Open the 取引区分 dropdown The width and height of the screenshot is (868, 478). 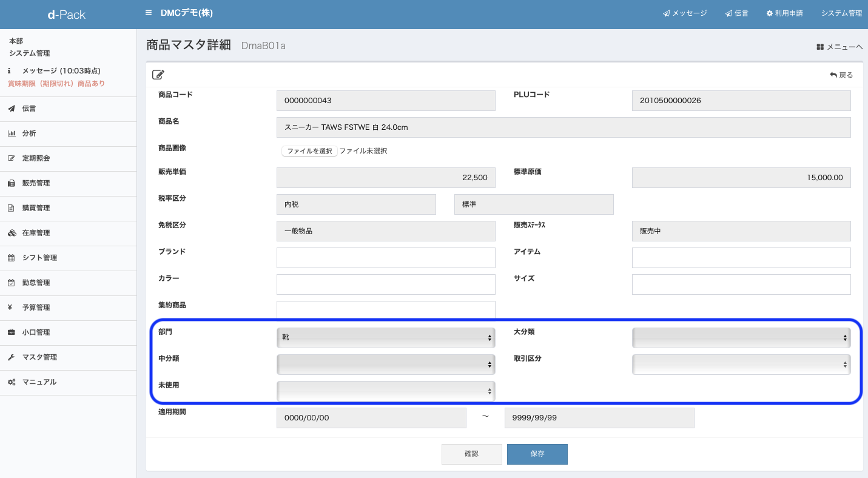(741, 365)
